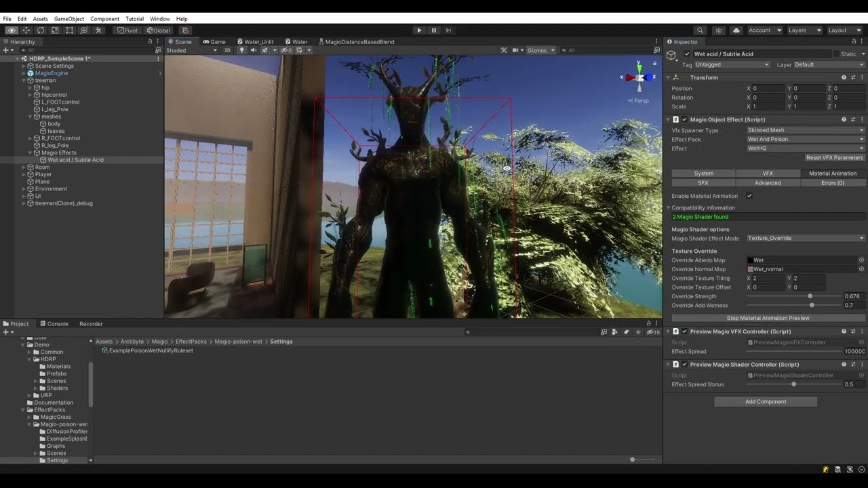Screen dimensions: 868x488
Task: Lock the Inspector panel
Action: point(852,42)
